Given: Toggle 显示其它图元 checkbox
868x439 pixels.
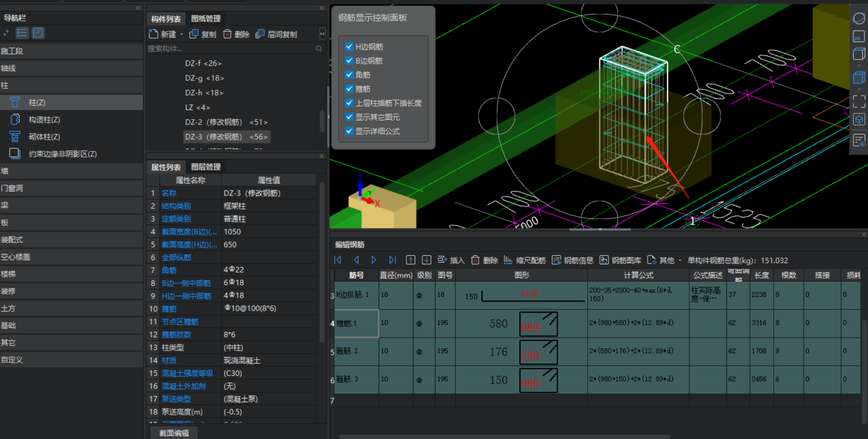Looking at the screenshot, I should coord(349,117).
